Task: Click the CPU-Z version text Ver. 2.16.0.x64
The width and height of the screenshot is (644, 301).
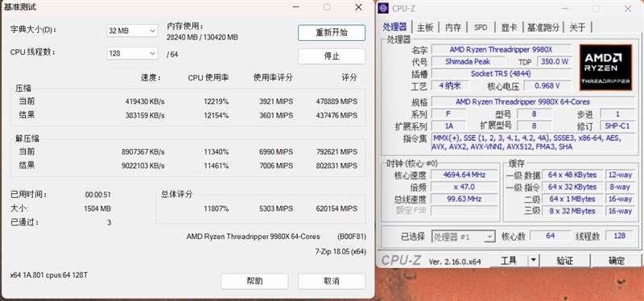Action: 455,262
